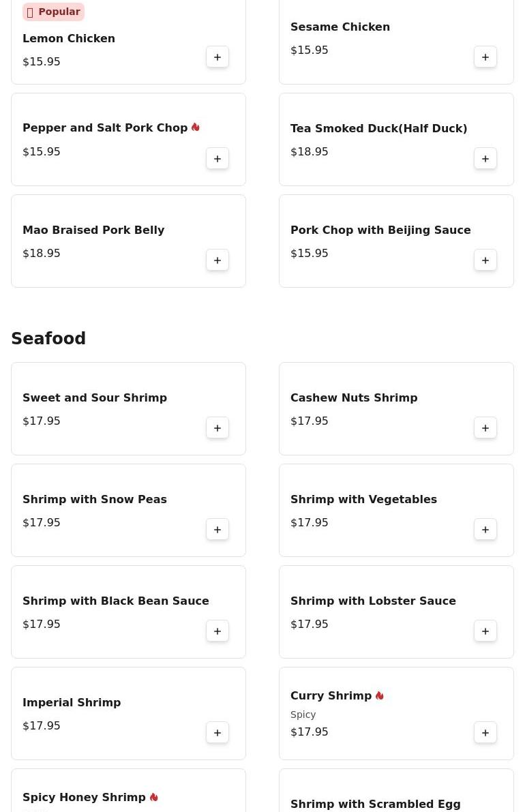Open Tea Smoked Duck(Half Duck) item
The height and width of the screenshot is (812, 525).
378,129
